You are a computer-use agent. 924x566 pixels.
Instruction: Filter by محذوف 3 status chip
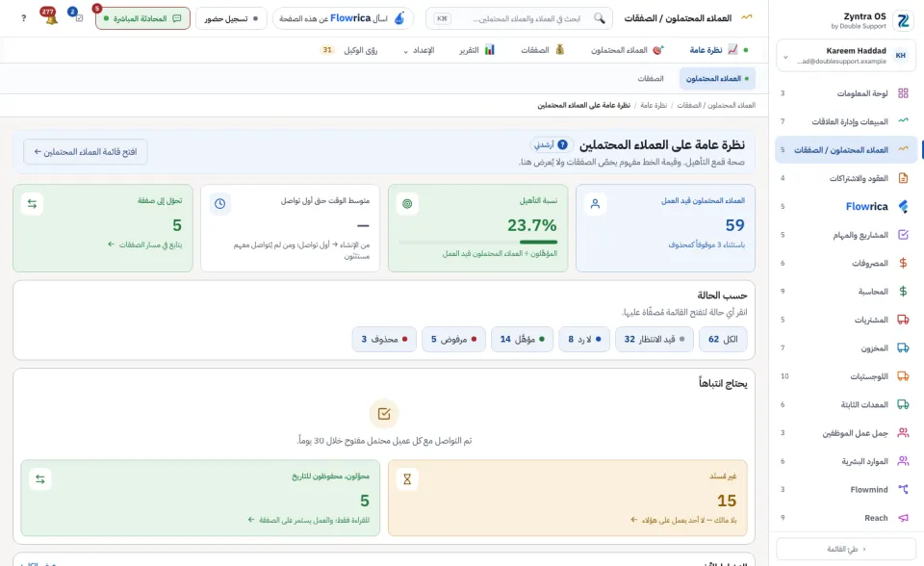384,339
